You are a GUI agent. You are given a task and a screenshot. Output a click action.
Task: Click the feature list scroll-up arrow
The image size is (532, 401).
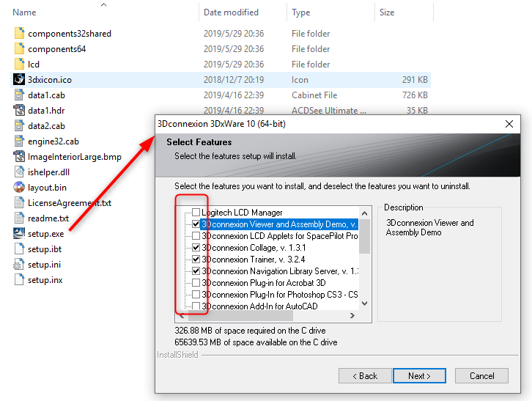click(364, 213)
